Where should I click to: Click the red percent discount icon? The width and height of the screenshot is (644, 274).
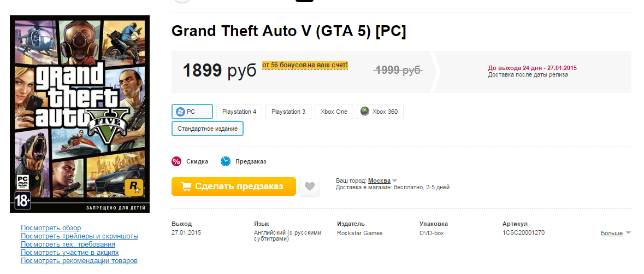176,161
